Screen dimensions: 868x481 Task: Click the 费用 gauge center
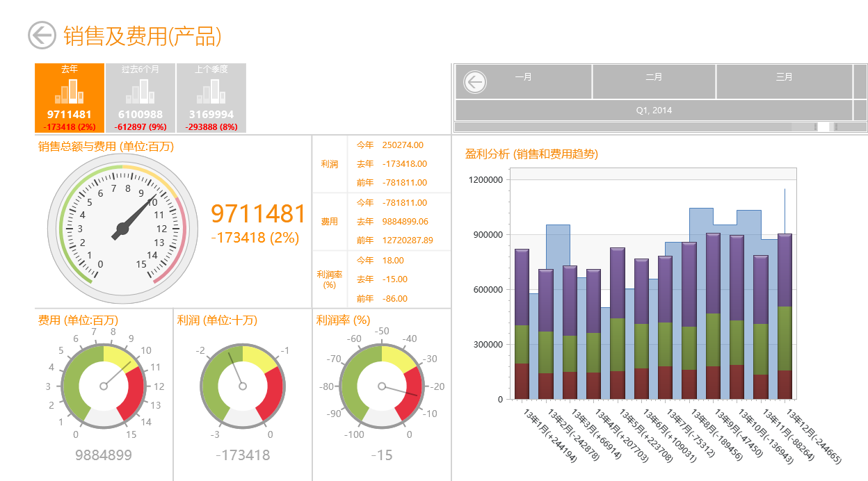104,386
